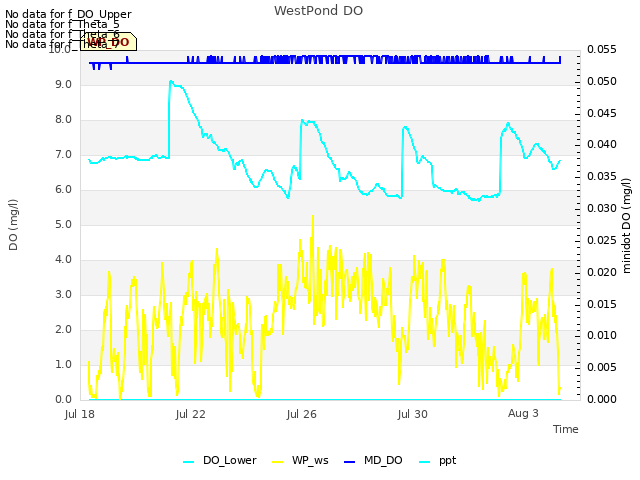This screenshot has width=640, height=480.
Task: Click the 9.0 left axis tick label
Action: pyautogui.click(x=63, y=84)
